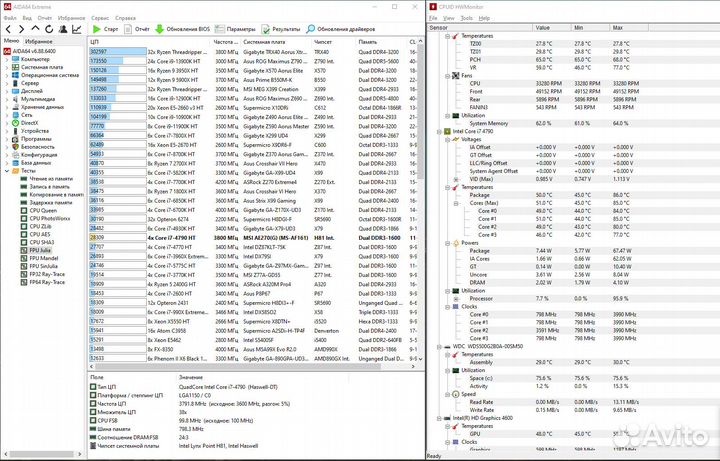Open the File menu in HWMonitor

pos(433,18)
